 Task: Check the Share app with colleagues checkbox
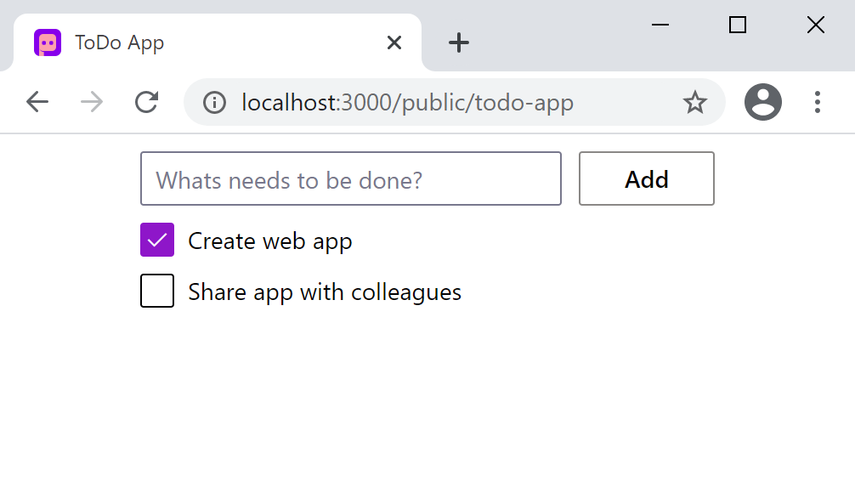[x=157, y=292]
